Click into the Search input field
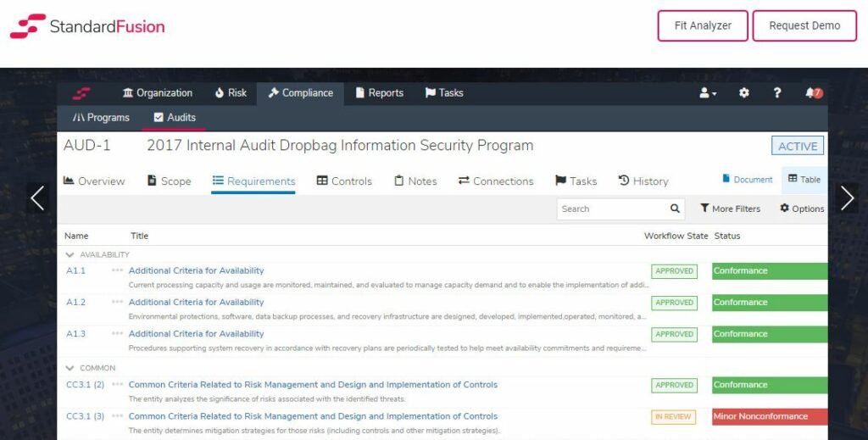 (x=612, y=209)
